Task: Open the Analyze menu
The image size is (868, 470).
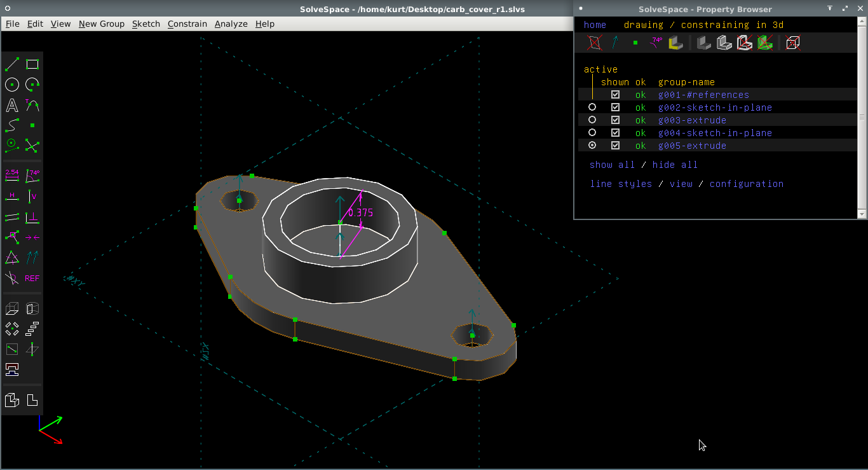Action: pos(231,24)
